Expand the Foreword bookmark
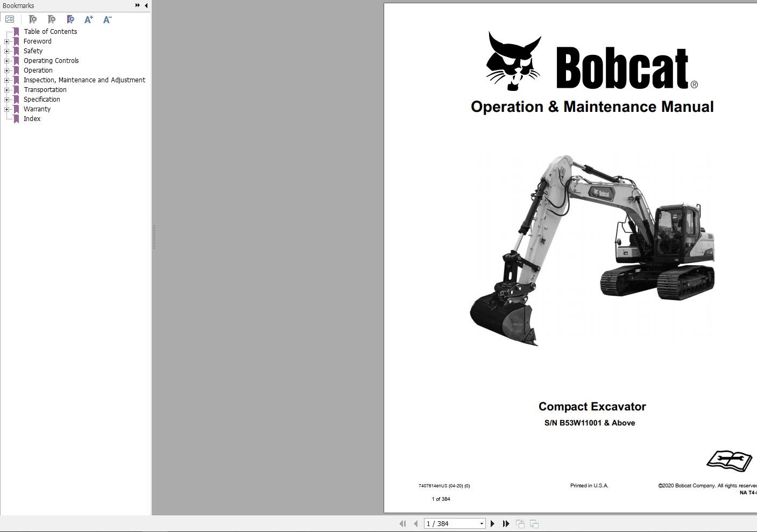This screenshot has width=757, height=532. [x=6, y=41]
